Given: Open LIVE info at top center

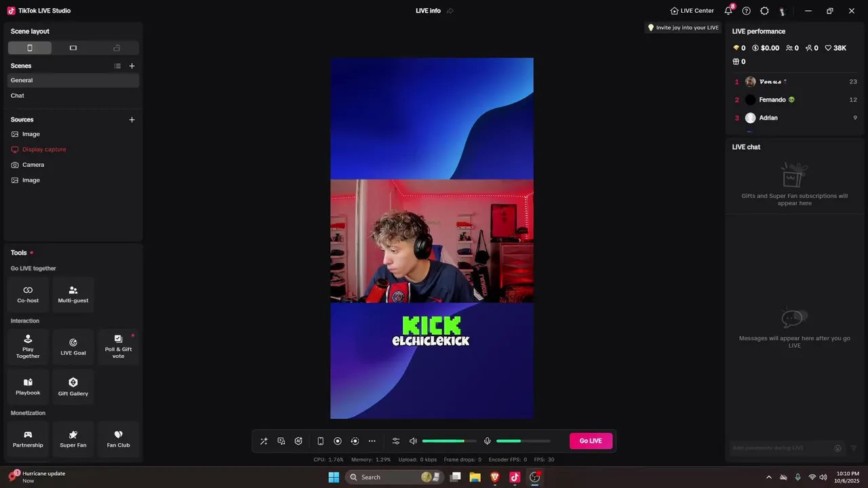Looking at the screenshot, I should (428, 11).
